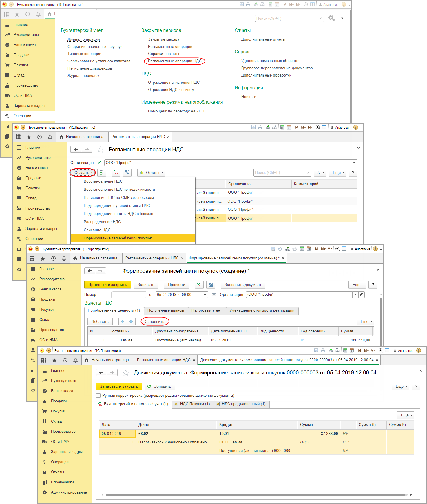Screen dimensions: 427x504
Task: Switch to НДС предъявленный (1) tab
Action: 242,404
